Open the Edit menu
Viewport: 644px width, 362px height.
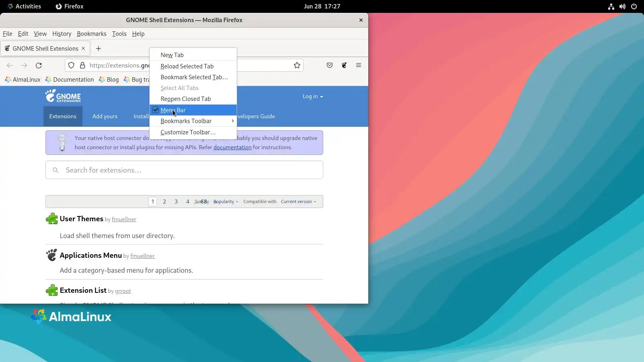point(23,34)
